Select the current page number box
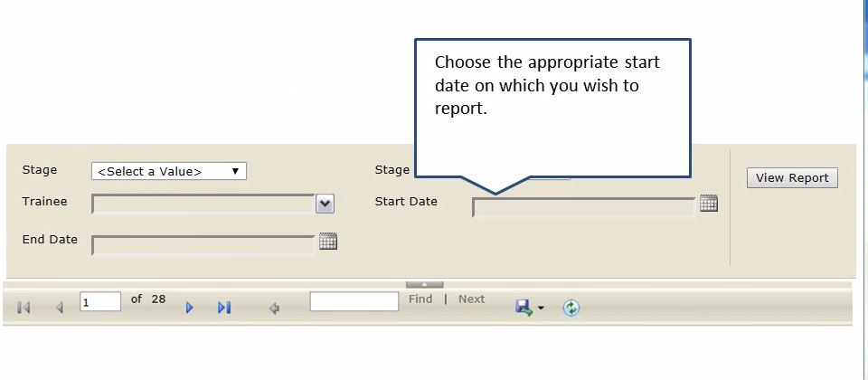Screen dimensions: 868x380 tap(100, 302)
